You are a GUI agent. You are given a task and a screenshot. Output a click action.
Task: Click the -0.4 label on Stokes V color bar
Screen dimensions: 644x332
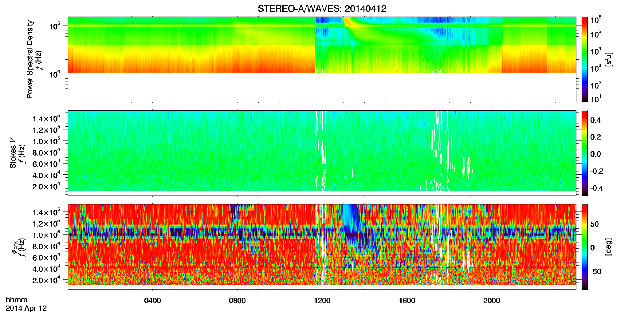point(597,188)
